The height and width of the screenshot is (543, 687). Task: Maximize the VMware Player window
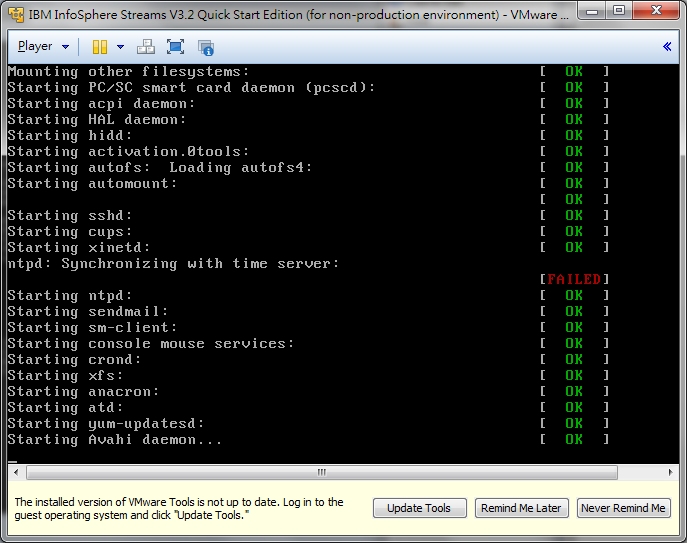618,11
